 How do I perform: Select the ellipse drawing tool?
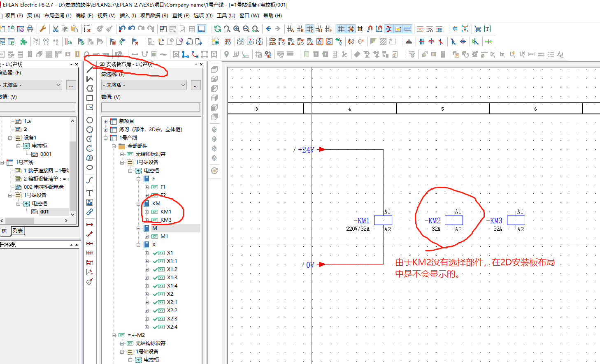89,167
